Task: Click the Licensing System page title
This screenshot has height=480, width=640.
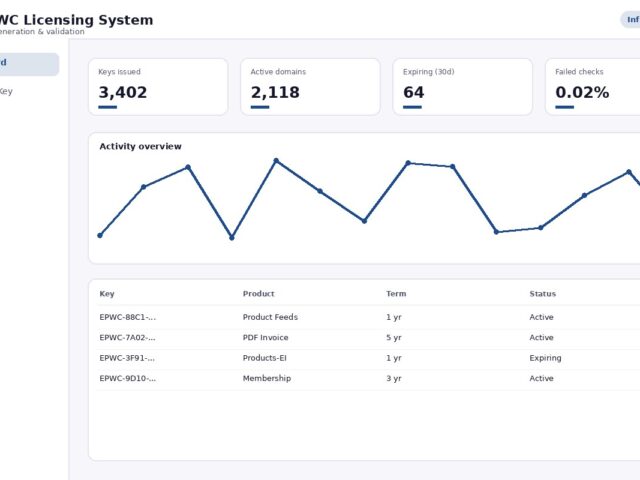Action: [x=76, y=20]
